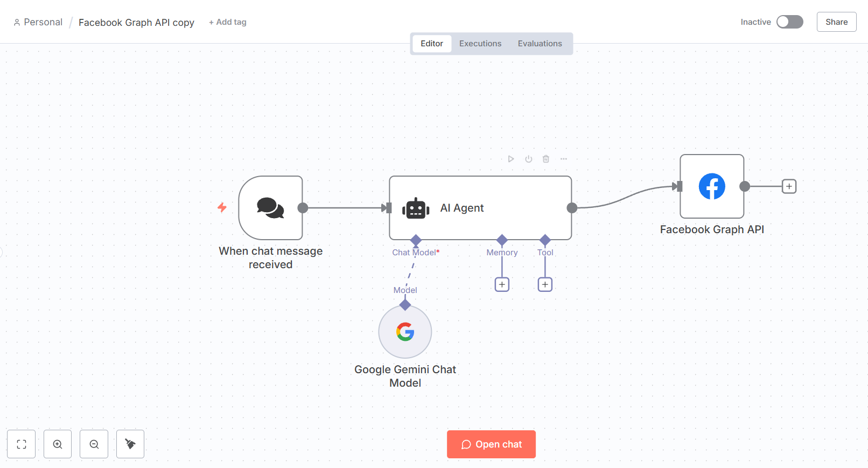This screenshot has width=868, height=468.
Task: Select the chat trigger node icon
Action: point(270,208)
